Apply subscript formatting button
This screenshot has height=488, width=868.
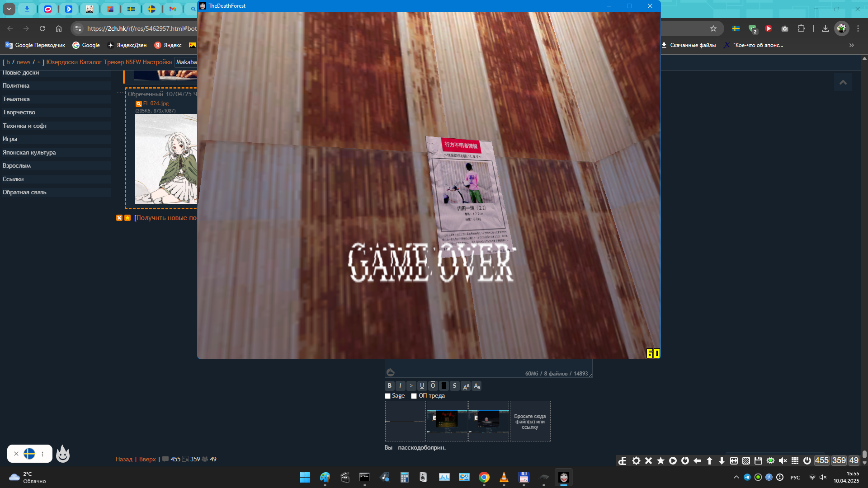(x=476, y=386)
